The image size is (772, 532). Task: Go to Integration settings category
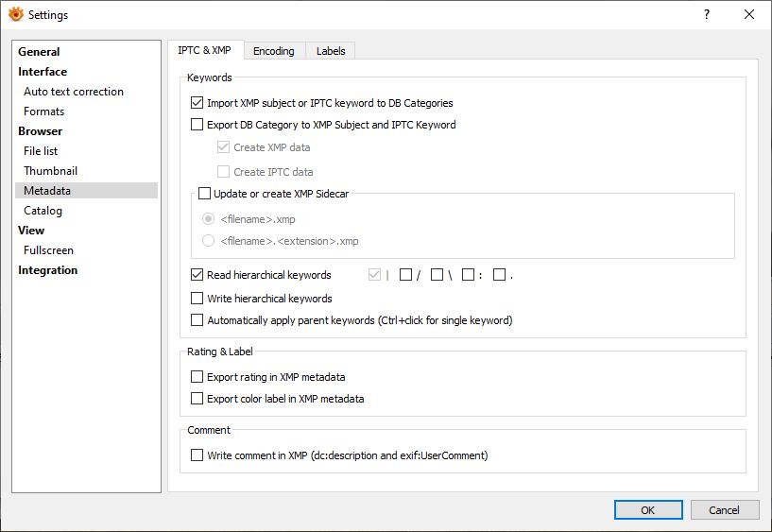(48, 270)
